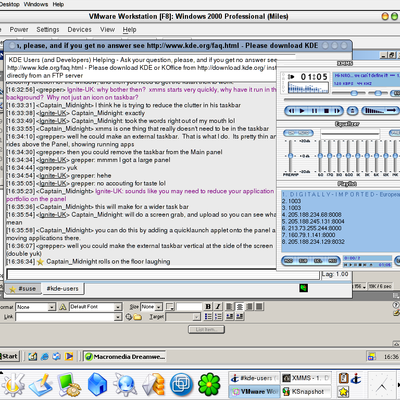Image resolution: width=400 pixels, height=400 pixels.
Task: Launch the green flower ICQ icon
Action: pos(209,385)
